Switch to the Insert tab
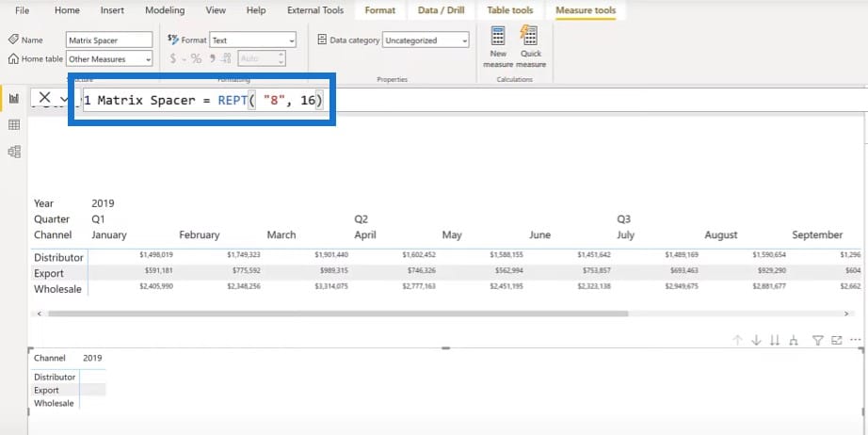 pos(112,10)
